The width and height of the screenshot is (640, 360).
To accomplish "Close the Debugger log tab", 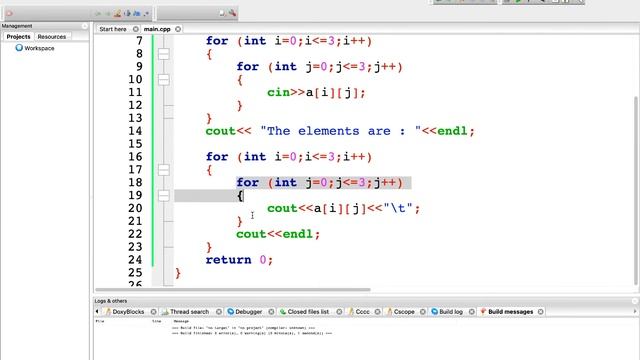I will coord(271,311).
